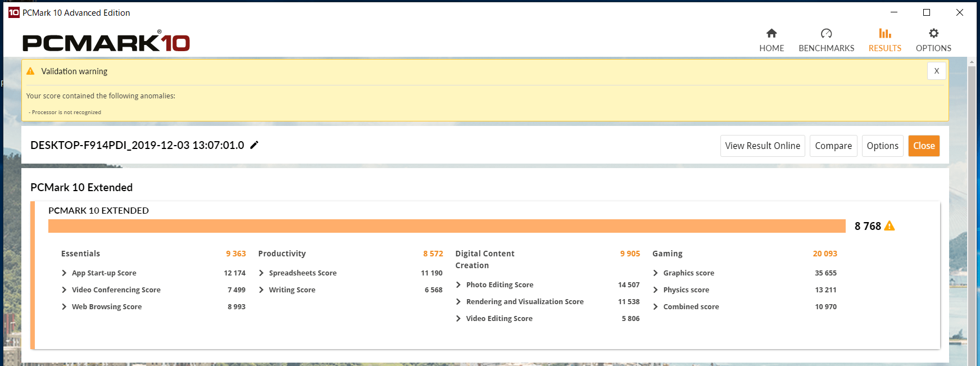Click the Essentials score 9 363
The image size is (980, 366).
(236, 254)
